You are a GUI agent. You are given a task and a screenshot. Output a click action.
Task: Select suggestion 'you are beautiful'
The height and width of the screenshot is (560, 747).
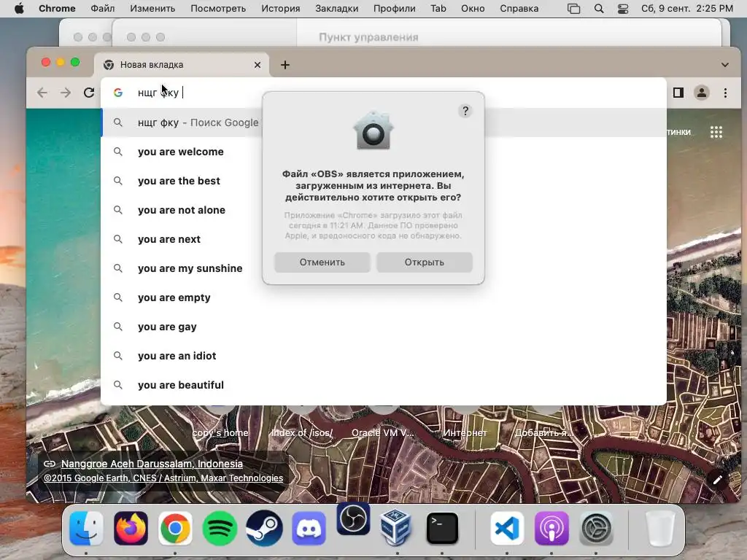point(384,385)
